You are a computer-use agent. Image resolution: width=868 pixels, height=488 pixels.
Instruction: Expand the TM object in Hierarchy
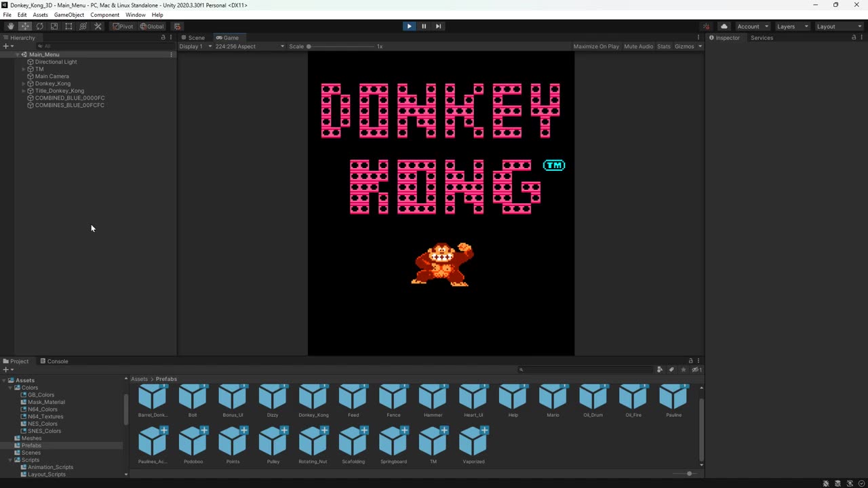(24, 69)
